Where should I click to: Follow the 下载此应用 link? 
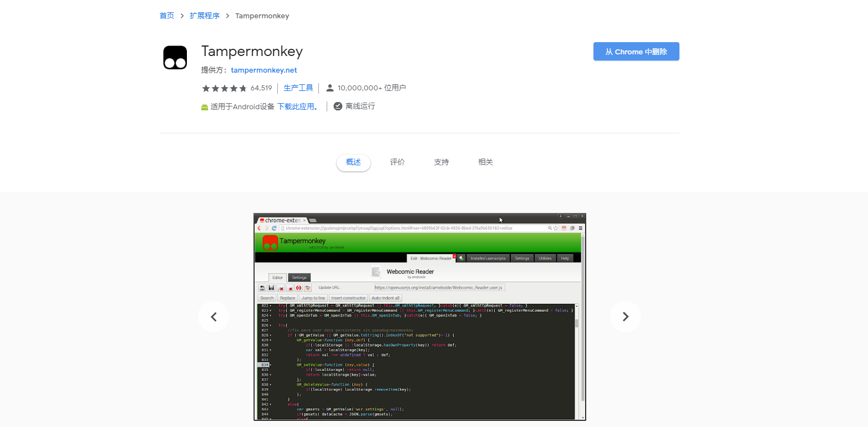[x=298, y=106]
